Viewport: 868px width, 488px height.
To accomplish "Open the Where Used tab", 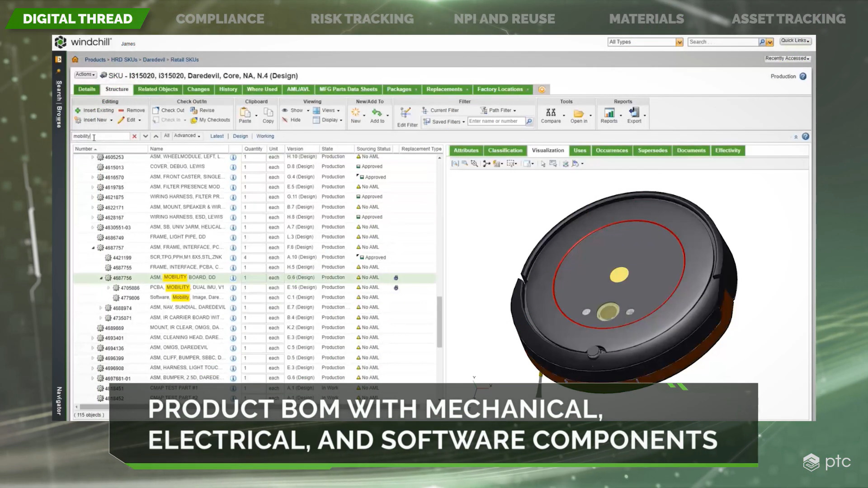I will click(x=262, y=89).
